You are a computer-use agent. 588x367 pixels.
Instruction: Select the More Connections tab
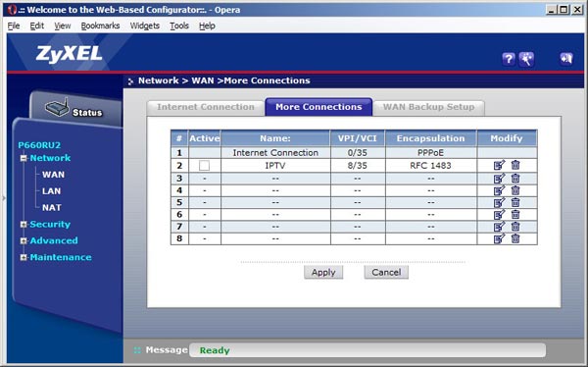pyautogui.click(x=318, y=107)
